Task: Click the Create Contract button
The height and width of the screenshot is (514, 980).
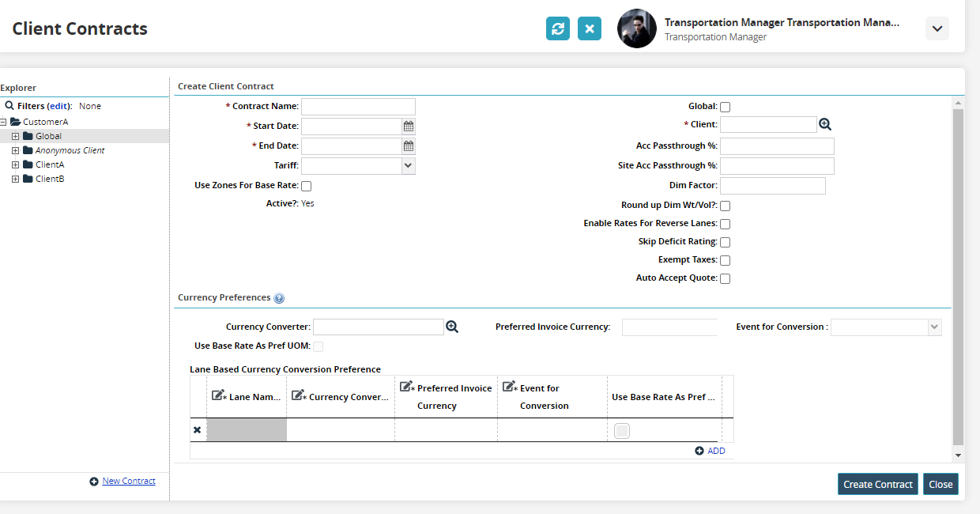Action: pyautogui.click(x=878, y=484)
